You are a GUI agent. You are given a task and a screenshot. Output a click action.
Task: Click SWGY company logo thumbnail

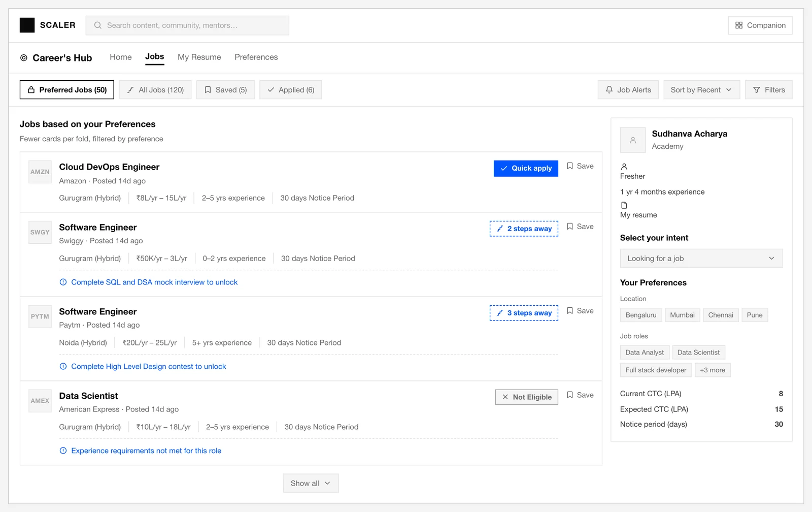pos(40,232)
